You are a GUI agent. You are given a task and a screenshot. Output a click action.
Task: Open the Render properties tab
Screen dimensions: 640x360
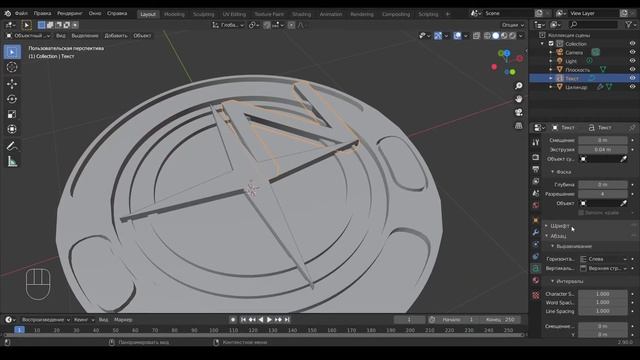pos(536,157)
